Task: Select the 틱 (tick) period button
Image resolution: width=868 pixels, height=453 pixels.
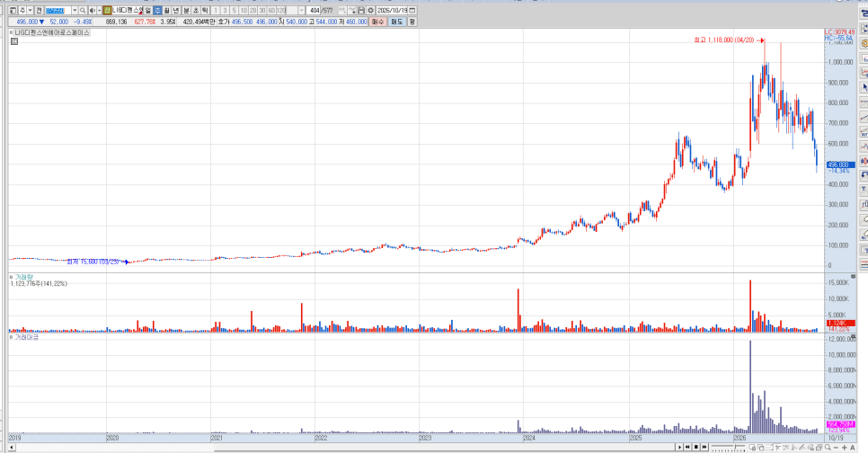Action: [x=205, y=10]
